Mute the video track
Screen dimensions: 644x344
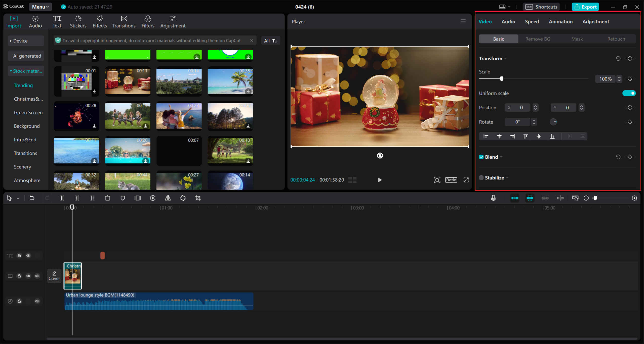pos(37,276)
